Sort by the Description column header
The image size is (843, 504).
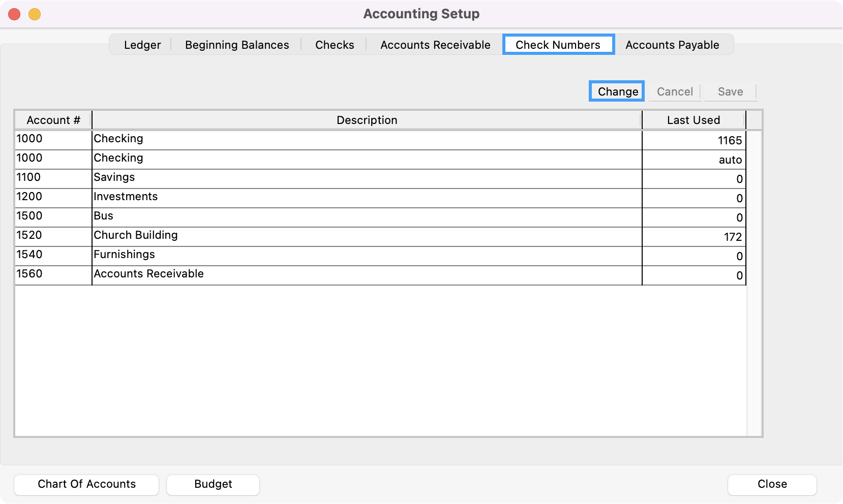[367, 120]
